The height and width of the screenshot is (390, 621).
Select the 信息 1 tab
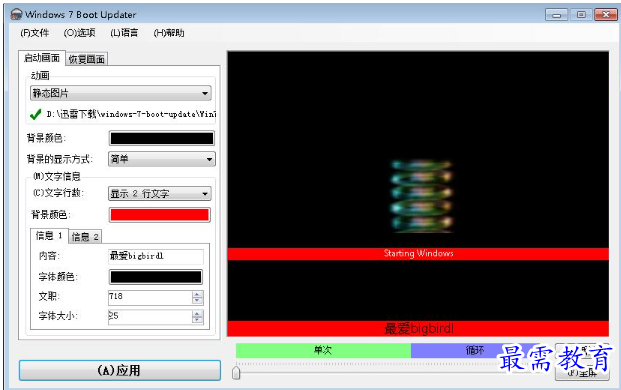tap(49, 236)
